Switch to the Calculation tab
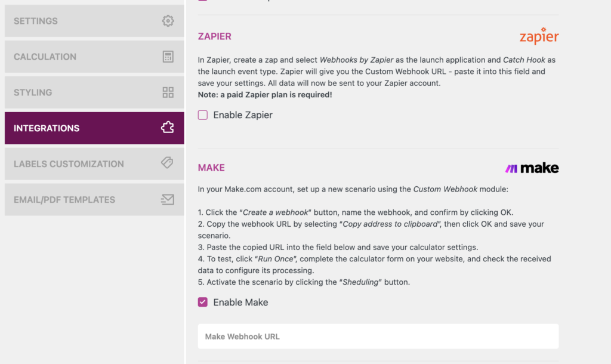This screenshot has height=364, width=611. 45,57
